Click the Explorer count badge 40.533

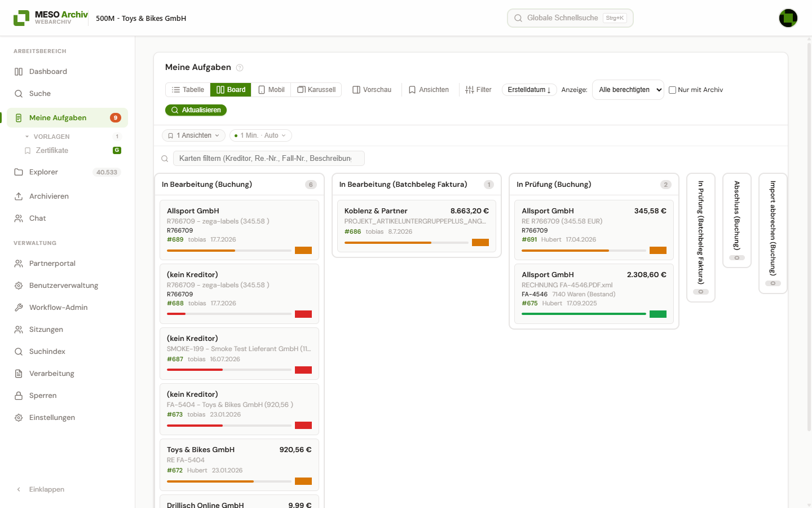pyautogui.click(x=107, y=172)
